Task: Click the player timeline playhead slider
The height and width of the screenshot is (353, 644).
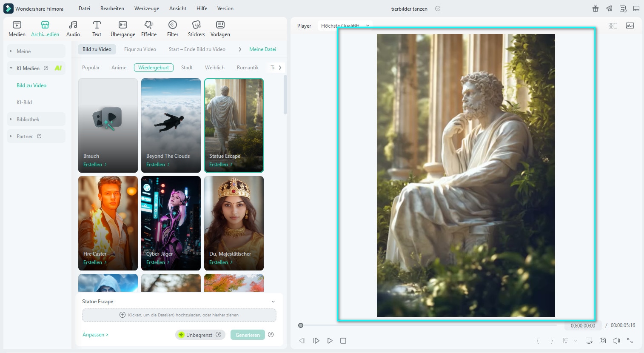Action: coord(301,325)
